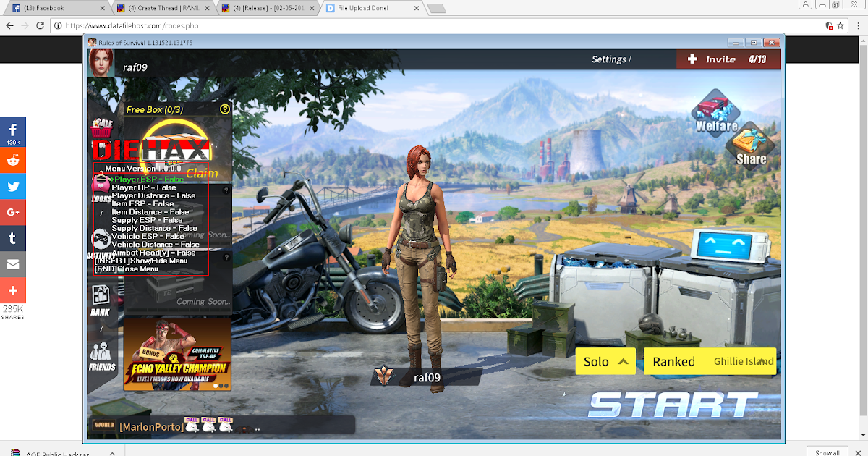Open Echo Valley Champion promo banner

(176, 355)
